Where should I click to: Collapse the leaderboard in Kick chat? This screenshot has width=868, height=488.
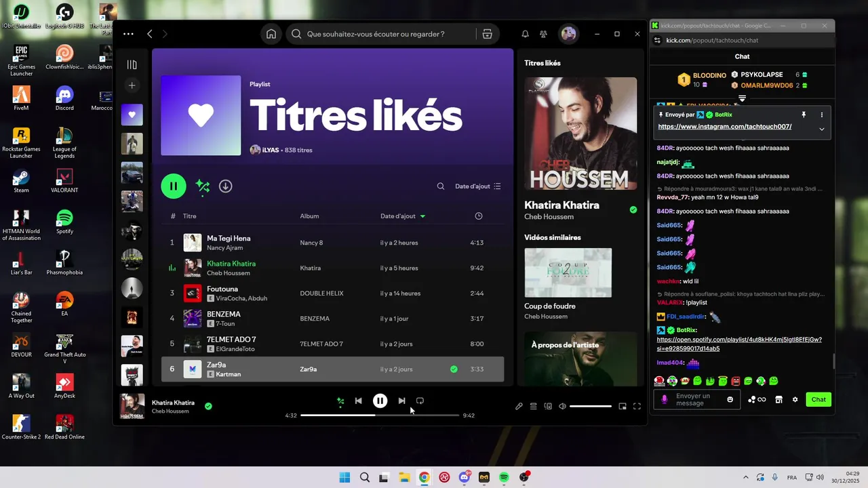point(742,98)
